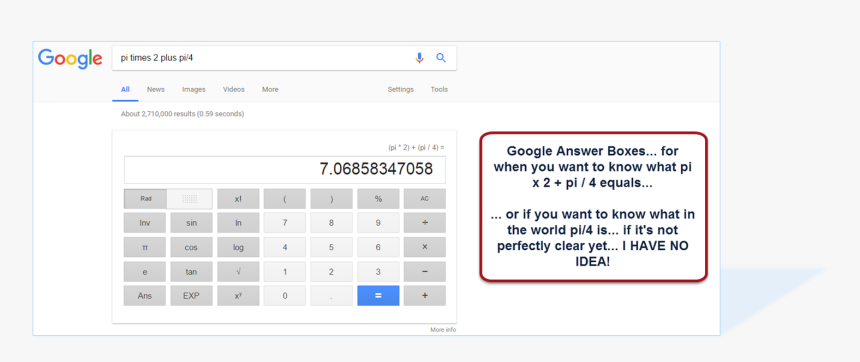Viewport: 860px width, 362px height.
Task: Click the minus key
Action: 425,272
